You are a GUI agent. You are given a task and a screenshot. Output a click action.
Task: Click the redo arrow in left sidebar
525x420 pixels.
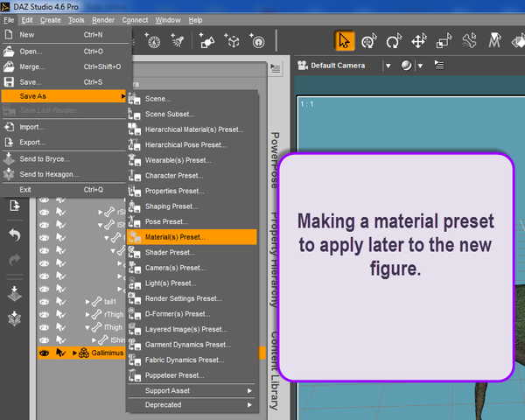pyautogui.click(x=14, y=260)
